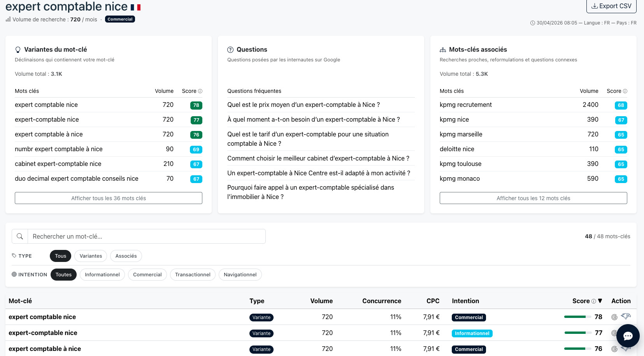Select the Tous type filter
The height and width of the screenshot is (356, 644).
(x=61, y=256)
